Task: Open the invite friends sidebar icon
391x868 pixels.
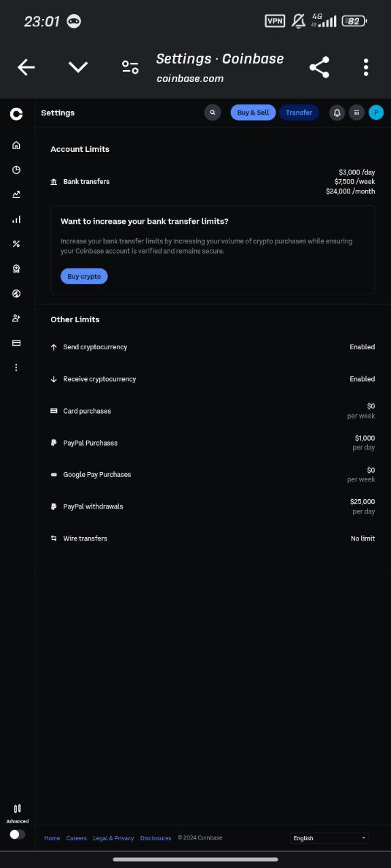Action: 16,318
